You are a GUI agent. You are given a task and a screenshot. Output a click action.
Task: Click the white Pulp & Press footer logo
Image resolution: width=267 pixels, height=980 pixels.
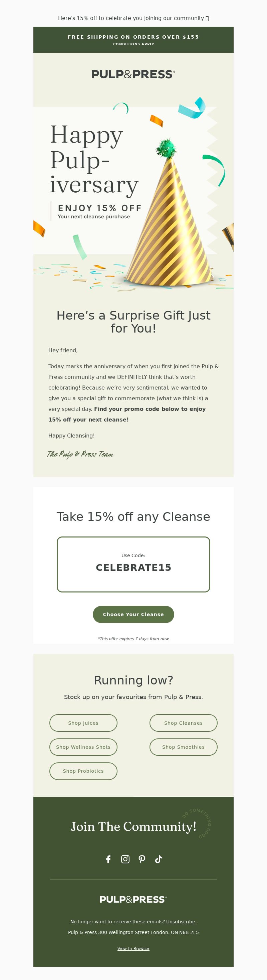pos(133,899)
